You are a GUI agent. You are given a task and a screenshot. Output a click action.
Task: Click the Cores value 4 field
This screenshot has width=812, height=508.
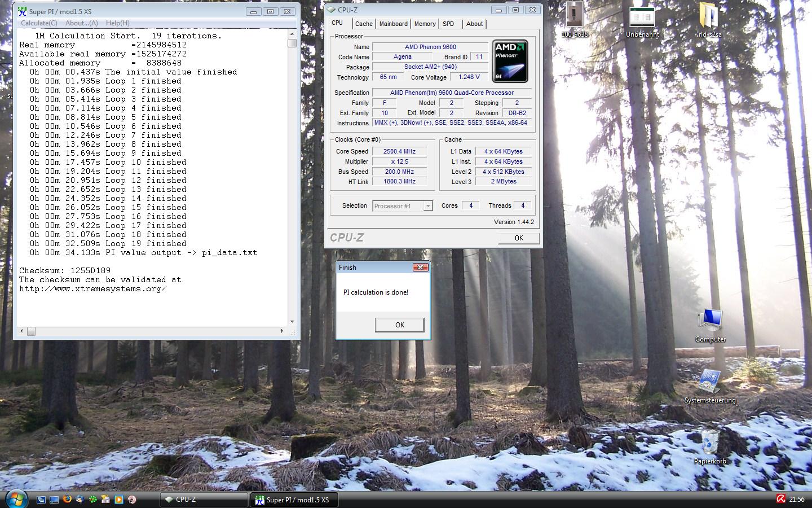pyautogui.click(x=471, y=205)
